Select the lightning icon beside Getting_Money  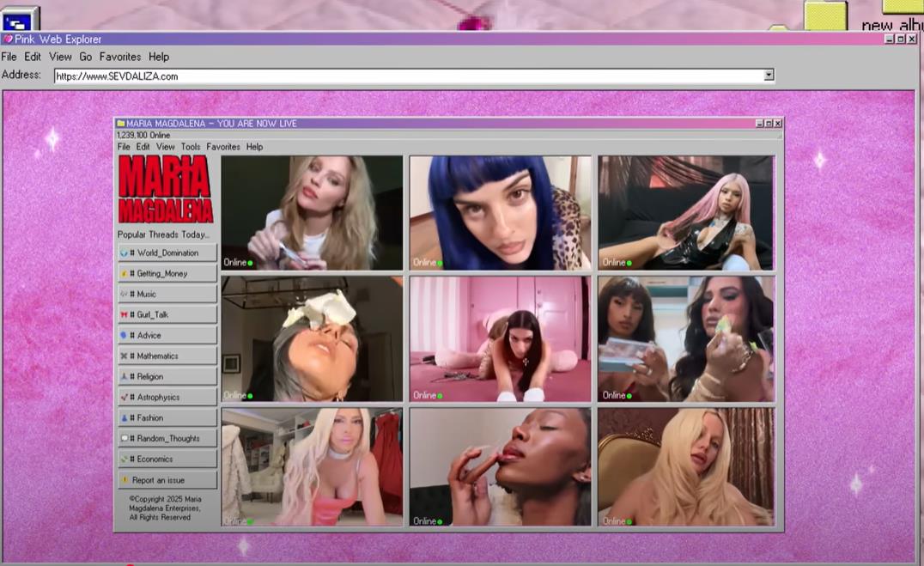point(125,273)
